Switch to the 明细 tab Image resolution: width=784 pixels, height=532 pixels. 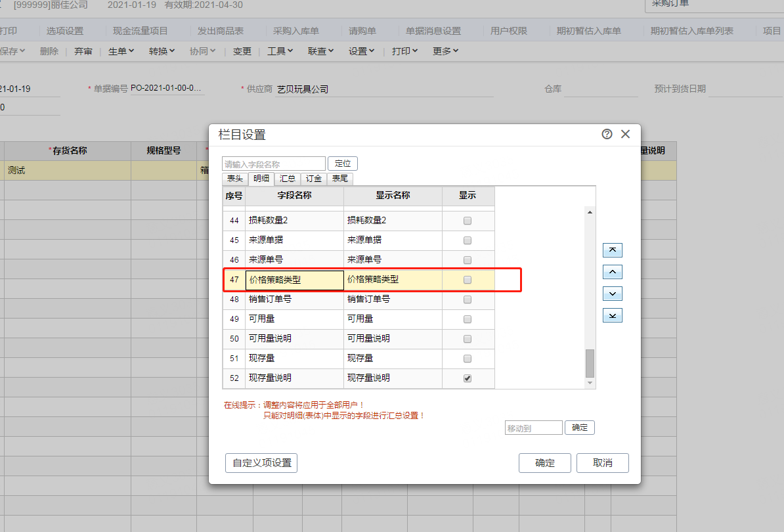point(261,179)
